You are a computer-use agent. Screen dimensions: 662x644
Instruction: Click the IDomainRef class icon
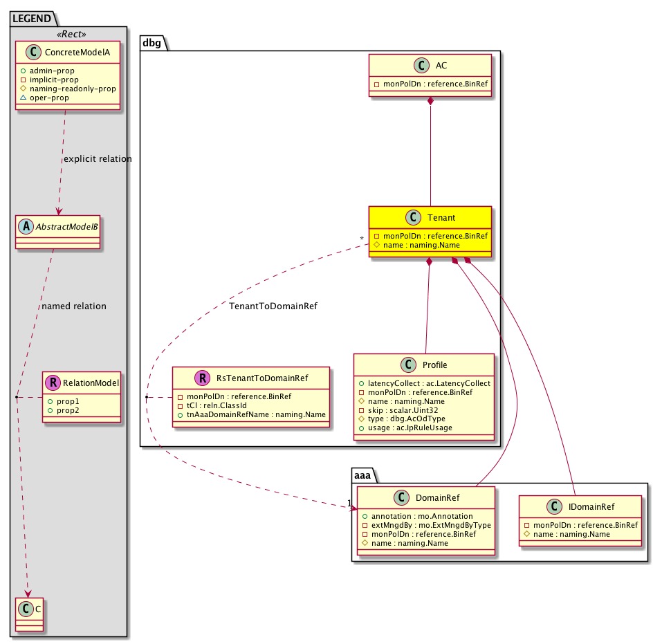tap(553, 506)
